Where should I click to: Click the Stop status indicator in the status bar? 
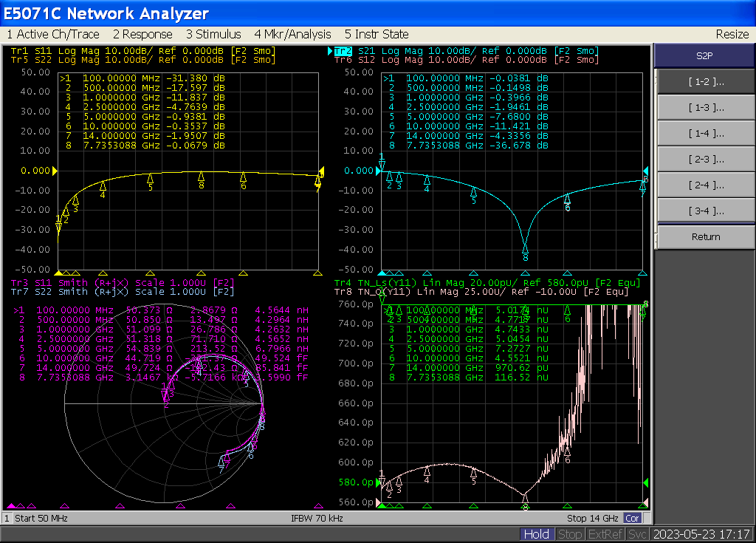coord(569,534)
